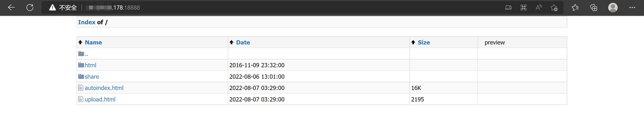
Task: Open the autoindex.html file
Action: (x=104, y=88)
